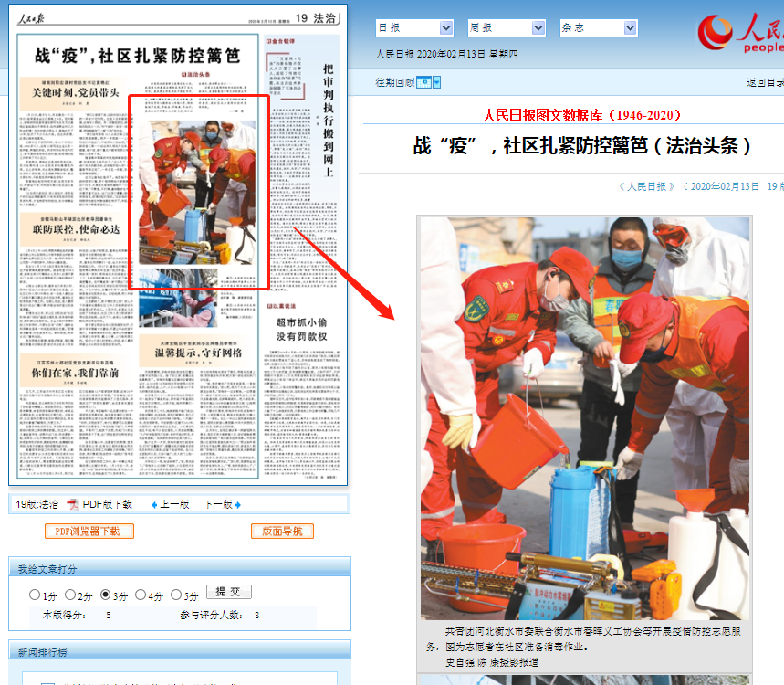Follow the 返回目录 link

coord(765,83)
